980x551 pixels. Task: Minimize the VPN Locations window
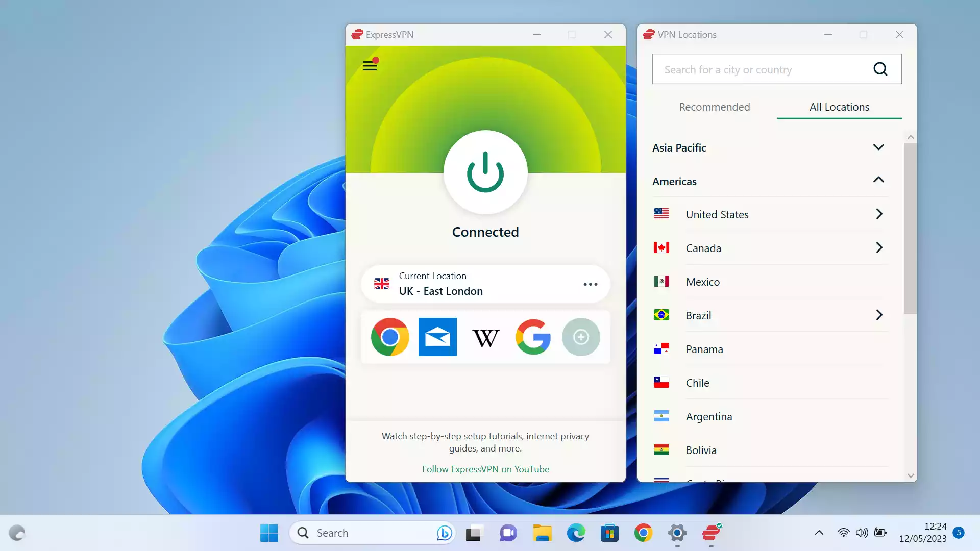[x=828, y=34]
